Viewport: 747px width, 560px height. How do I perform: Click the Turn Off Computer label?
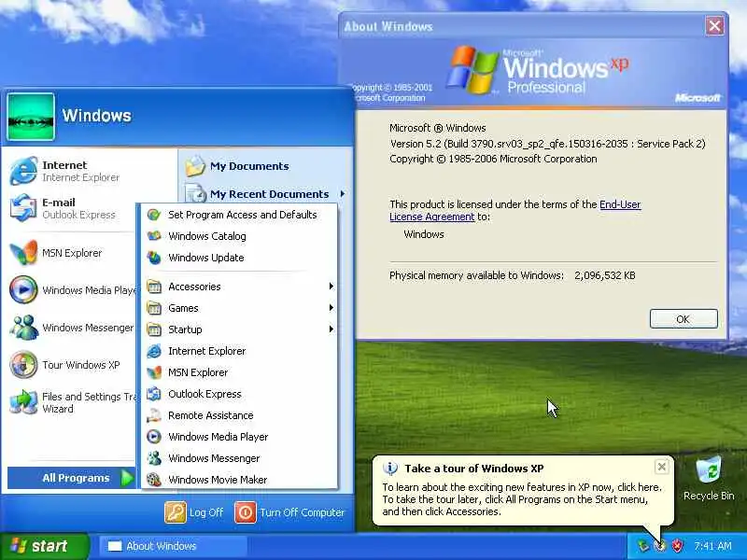click(302, 512)
